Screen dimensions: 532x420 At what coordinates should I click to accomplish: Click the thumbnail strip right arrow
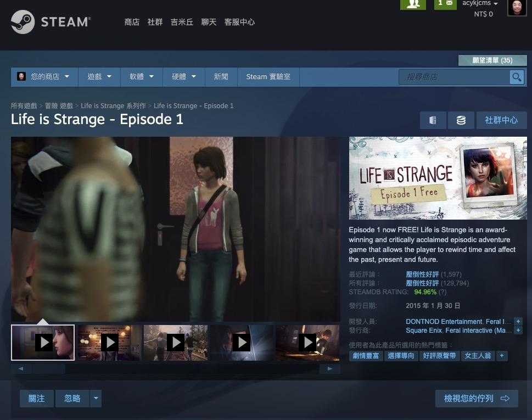tap(330, 368)
